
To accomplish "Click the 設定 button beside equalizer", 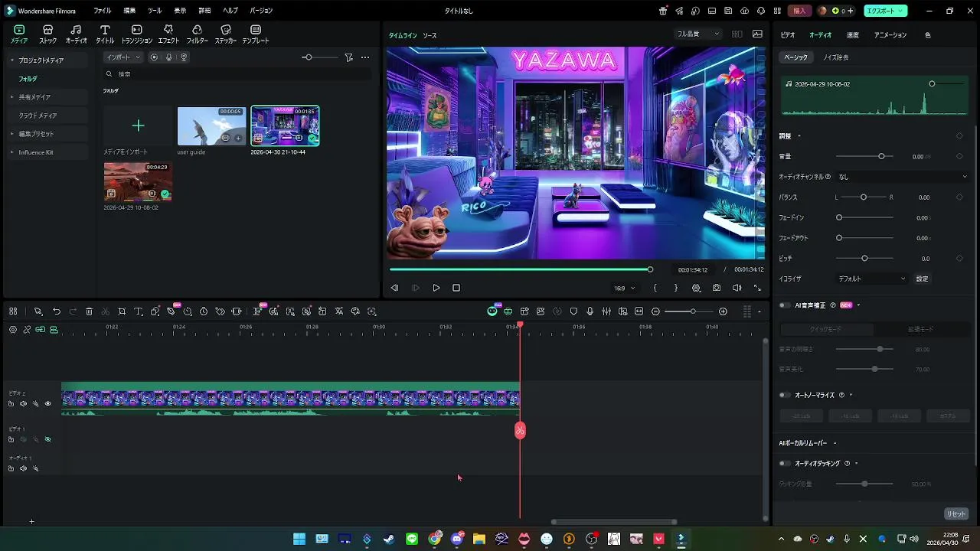I will tap(922, 279).
